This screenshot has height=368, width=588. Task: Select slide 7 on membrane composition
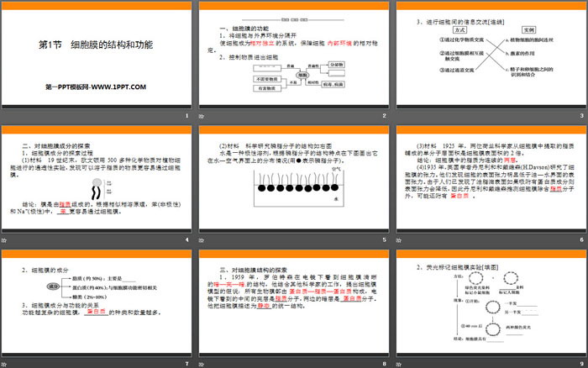point(97,303)
